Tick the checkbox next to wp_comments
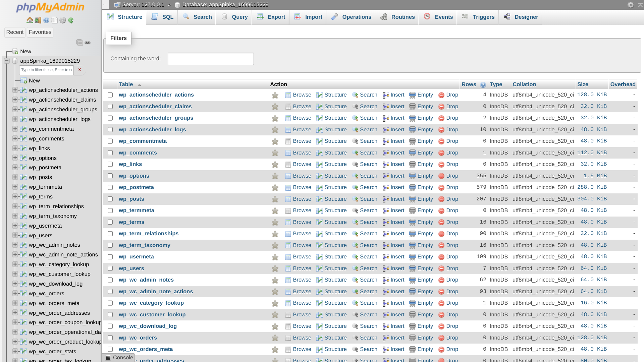 [110, 153]
